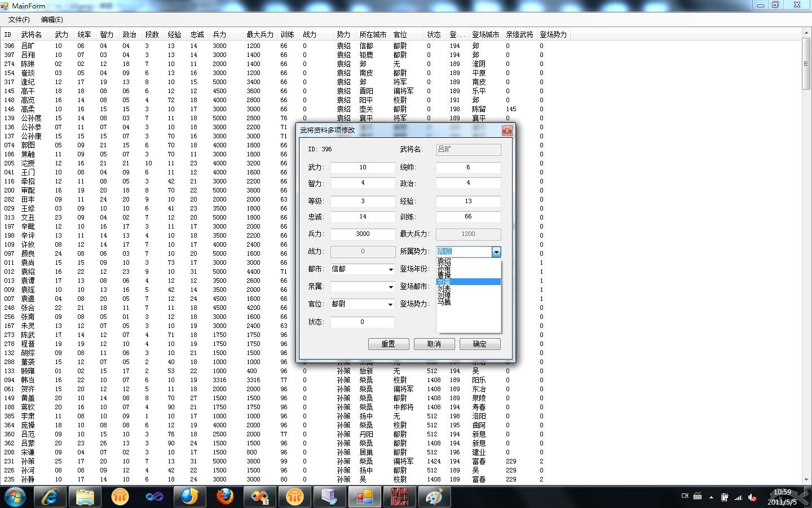Choose 马腾 in the 所属势力 list

444,303
